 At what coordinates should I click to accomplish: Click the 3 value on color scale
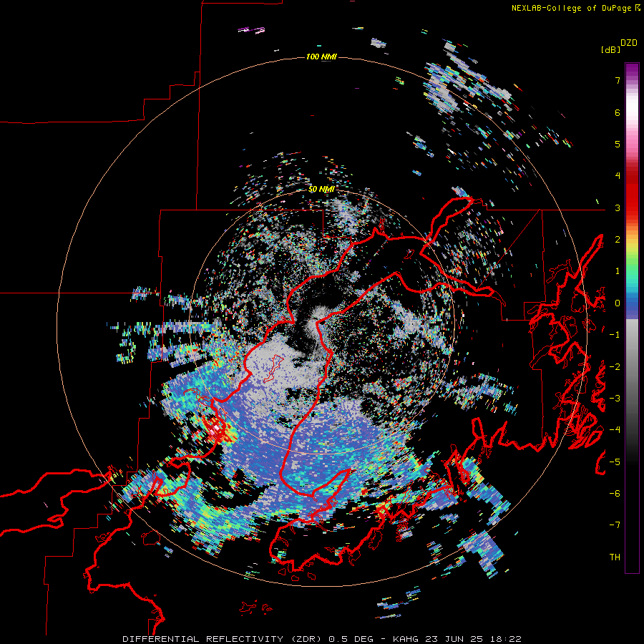[x=618, y=208]
